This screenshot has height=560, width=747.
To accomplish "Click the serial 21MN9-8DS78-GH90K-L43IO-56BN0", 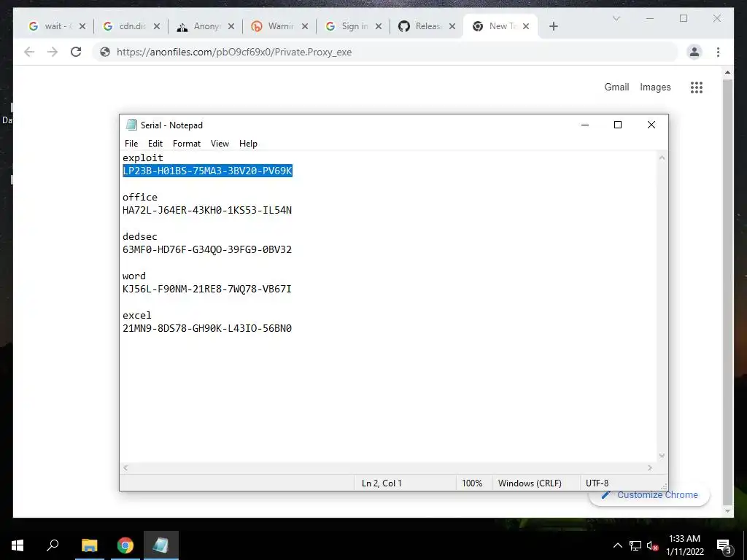I will [x=207, y=328].
